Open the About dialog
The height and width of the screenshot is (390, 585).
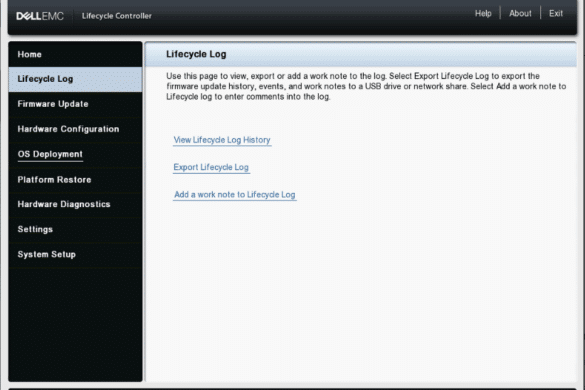click(520, 13)
